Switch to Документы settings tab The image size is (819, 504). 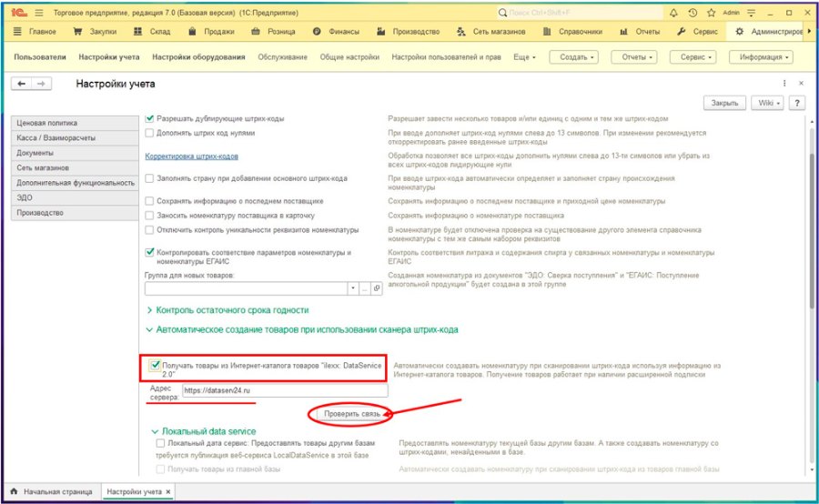[x=75, y=153]
